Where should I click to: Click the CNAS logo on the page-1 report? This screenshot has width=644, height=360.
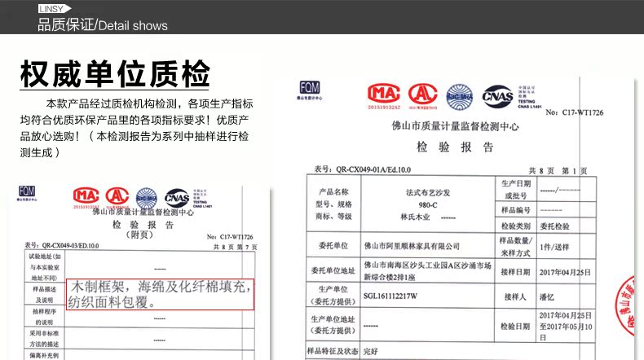(x=498, y=96)
